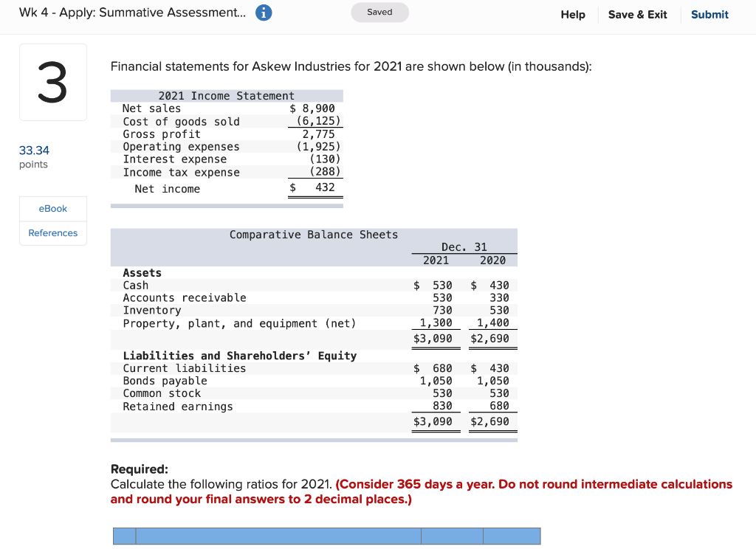This screenshot has height=549, width=756.
Task: Select the question number 3 box
Action: click(x=52, y=82)
